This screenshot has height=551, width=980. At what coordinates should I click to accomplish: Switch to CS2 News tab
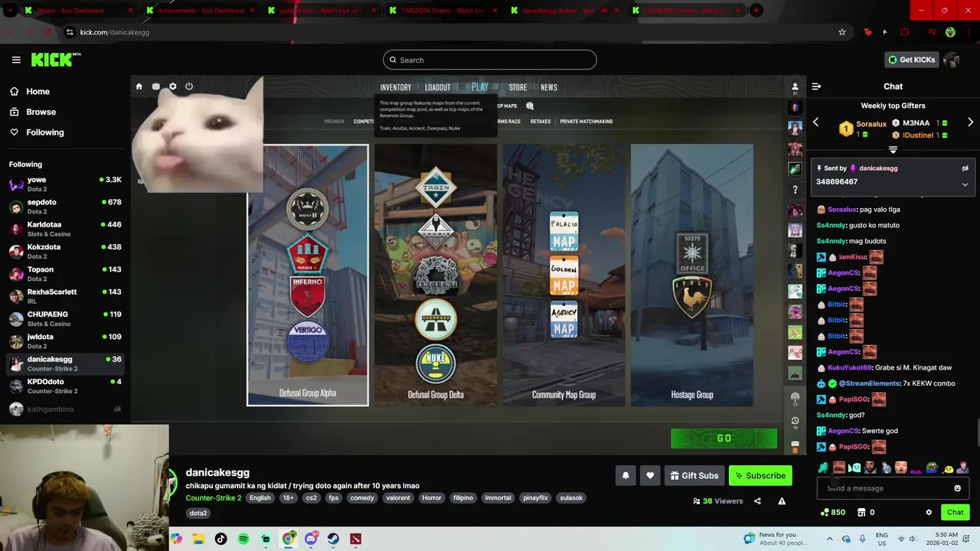(x=549, y=87)
